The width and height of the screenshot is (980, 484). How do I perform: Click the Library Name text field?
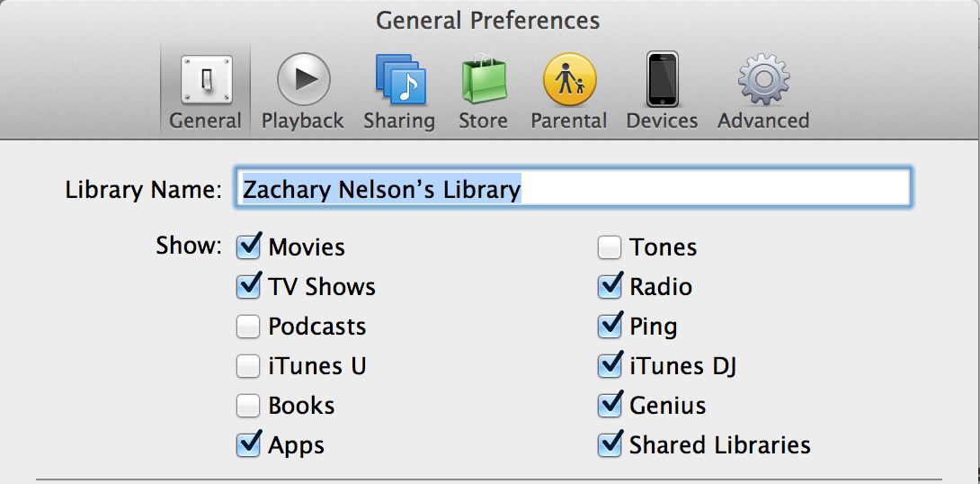coord(573,188)
